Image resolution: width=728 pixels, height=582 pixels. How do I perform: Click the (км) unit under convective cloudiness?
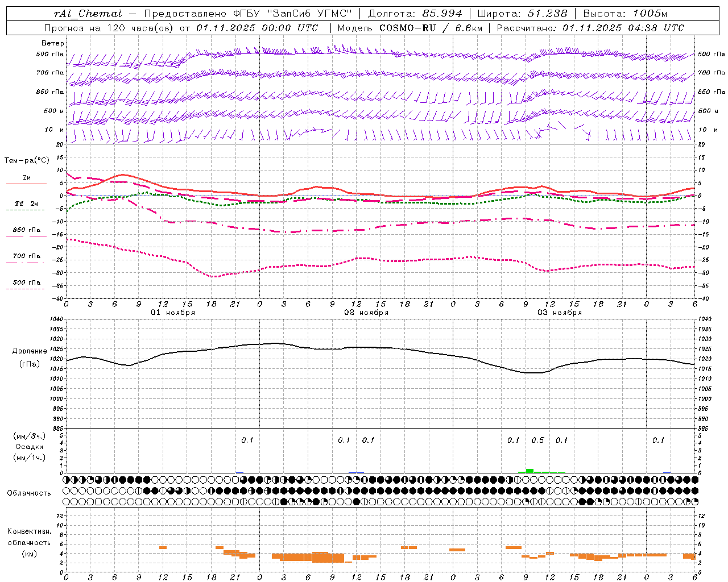30,554
